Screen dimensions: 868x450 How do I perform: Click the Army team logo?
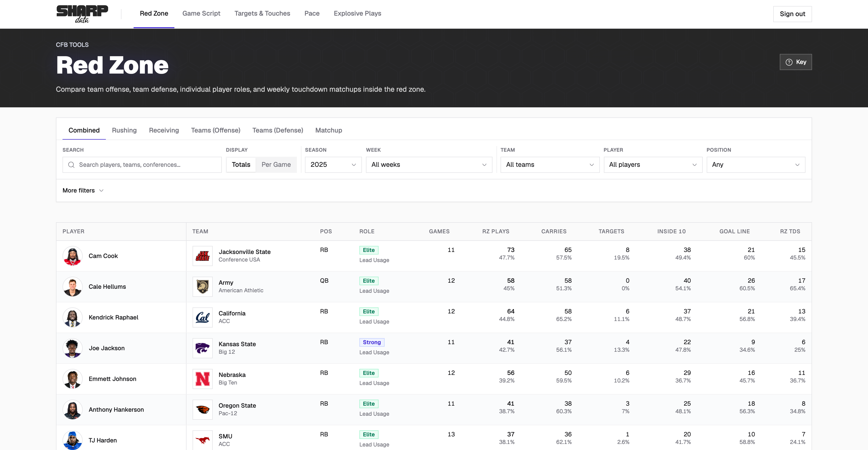(203, 287)
